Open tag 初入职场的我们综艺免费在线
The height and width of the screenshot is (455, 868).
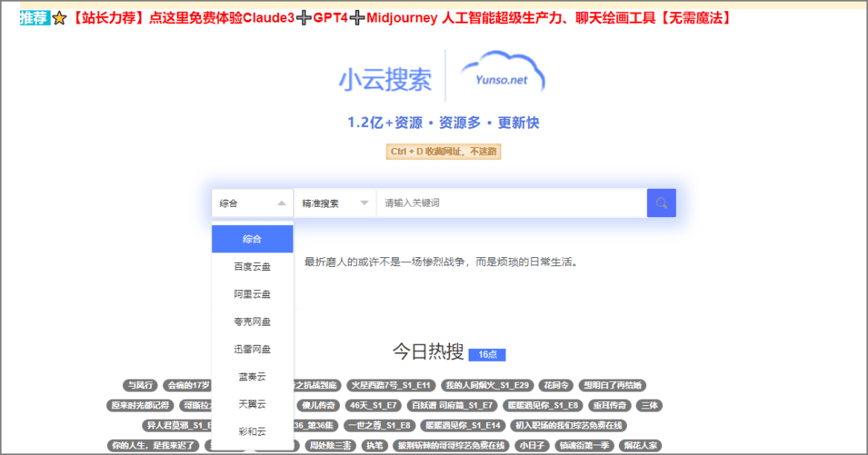tap(568, 425)
